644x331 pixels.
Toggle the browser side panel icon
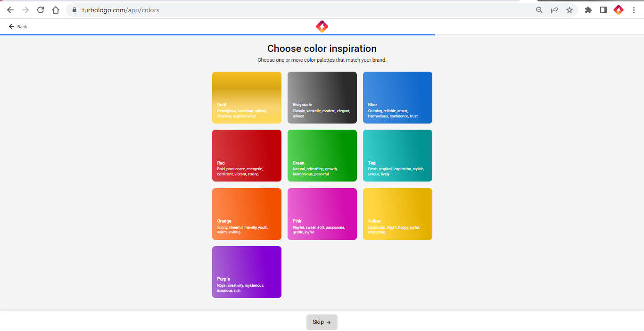(x=603, y=10)
